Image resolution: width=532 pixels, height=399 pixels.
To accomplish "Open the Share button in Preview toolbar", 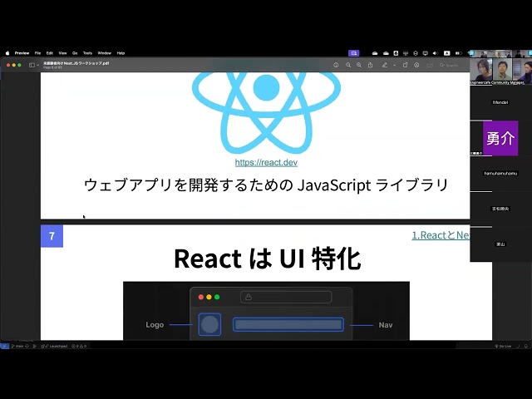I will (x=371, y=65).
